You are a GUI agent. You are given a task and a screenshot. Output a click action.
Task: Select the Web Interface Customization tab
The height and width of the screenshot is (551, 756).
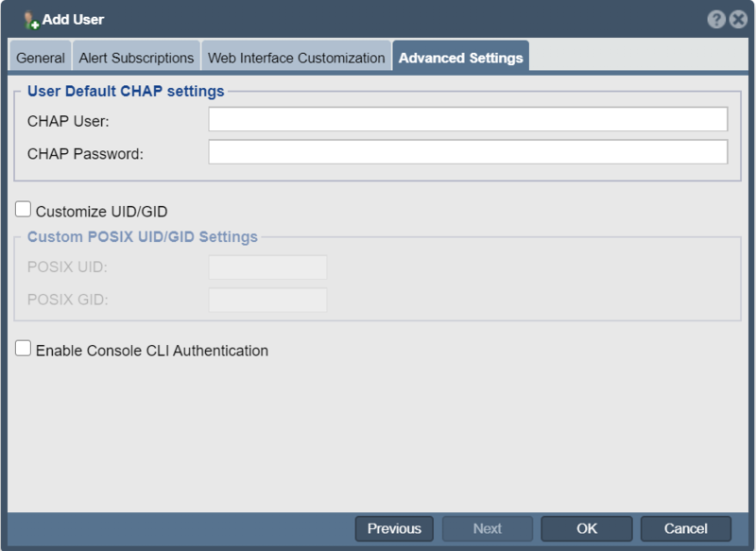[296, 58]
